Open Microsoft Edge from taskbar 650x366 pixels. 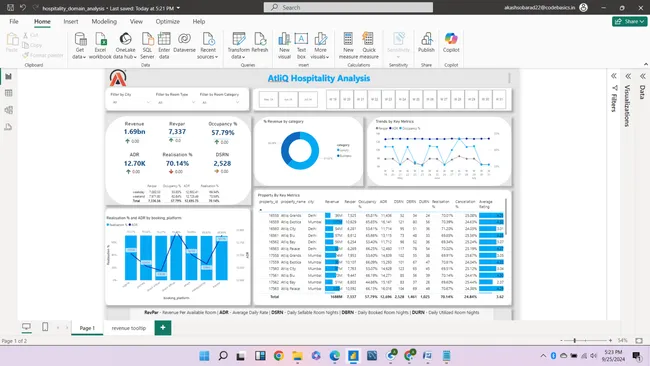coord(335,356)
